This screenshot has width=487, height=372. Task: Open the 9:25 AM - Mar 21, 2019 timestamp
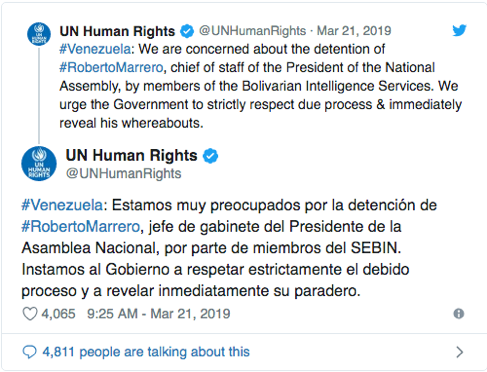pos(159,314)
